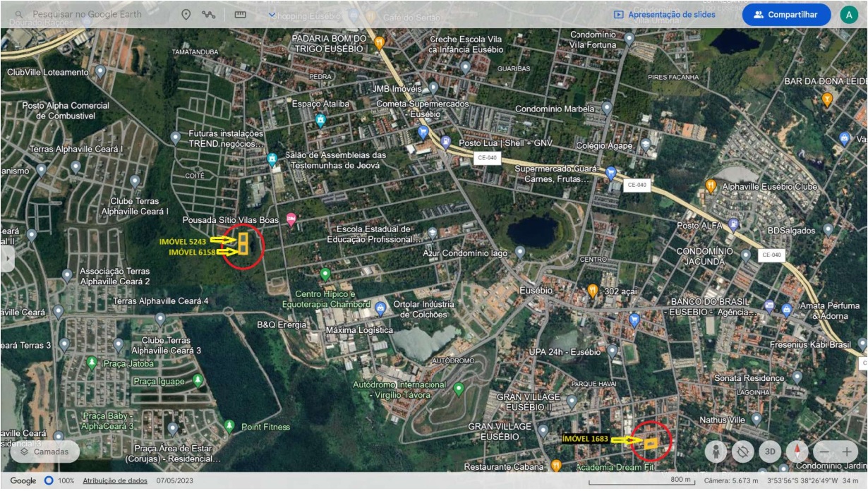Open the Camadas layers panel
868x491 pixels.
(x=44, y=451)
